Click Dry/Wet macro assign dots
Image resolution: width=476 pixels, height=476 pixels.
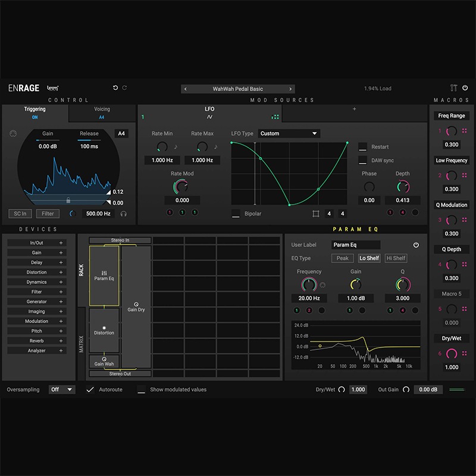(464, 353)
